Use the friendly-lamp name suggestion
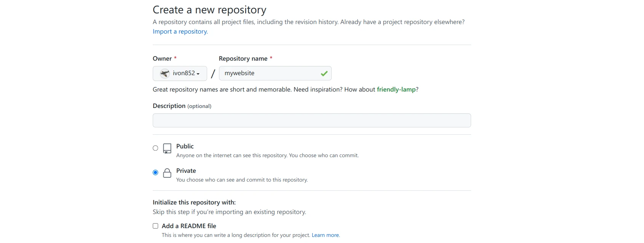This screenshot has width=644, height=243. coord(396,90)
